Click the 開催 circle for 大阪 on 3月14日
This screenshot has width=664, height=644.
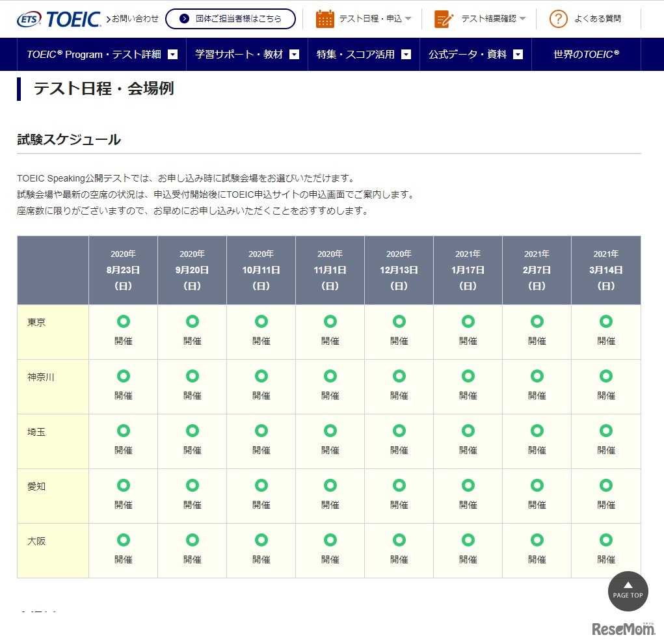point(605,539)
